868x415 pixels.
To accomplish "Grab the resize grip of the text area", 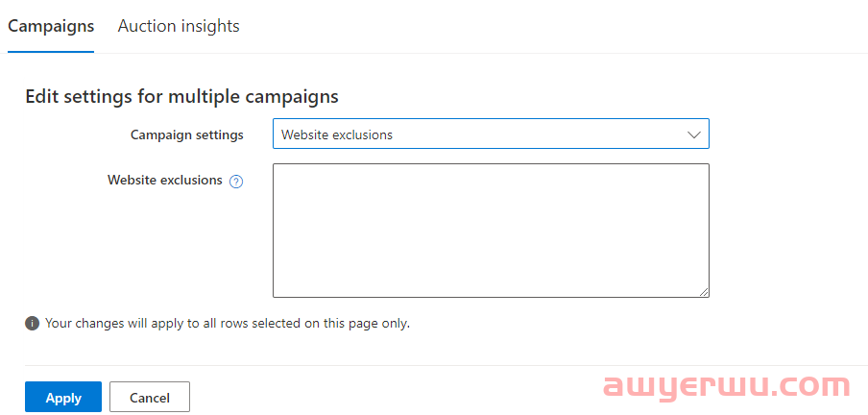I will 704,292.
